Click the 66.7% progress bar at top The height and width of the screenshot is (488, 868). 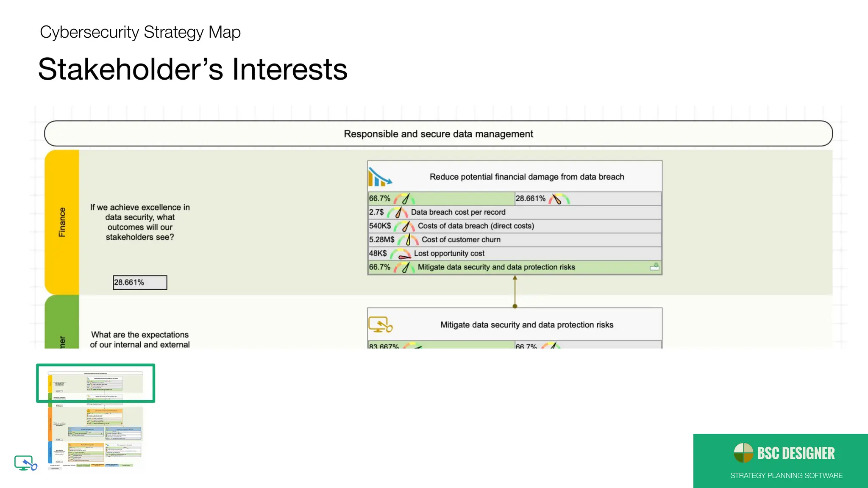pos(441,199)
